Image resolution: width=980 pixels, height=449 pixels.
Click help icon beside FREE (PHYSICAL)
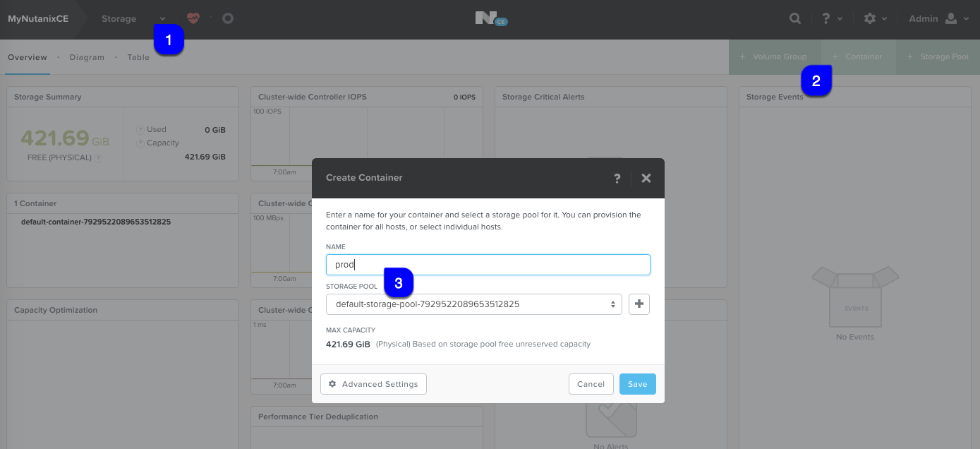(99, 158)
